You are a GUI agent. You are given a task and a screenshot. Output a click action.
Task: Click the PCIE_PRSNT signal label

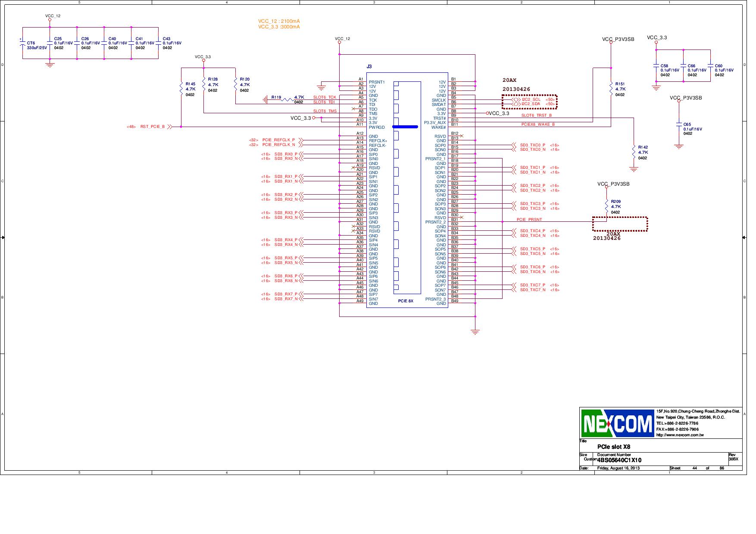pyautogui.click(x=530, y=219)
